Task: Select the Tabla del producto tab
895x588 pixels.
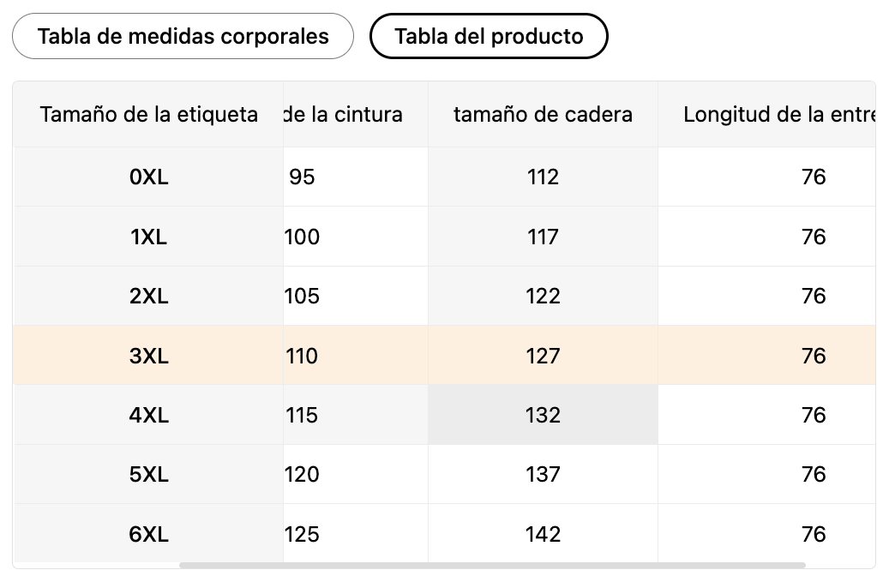Action: click(x=489, y=37)
